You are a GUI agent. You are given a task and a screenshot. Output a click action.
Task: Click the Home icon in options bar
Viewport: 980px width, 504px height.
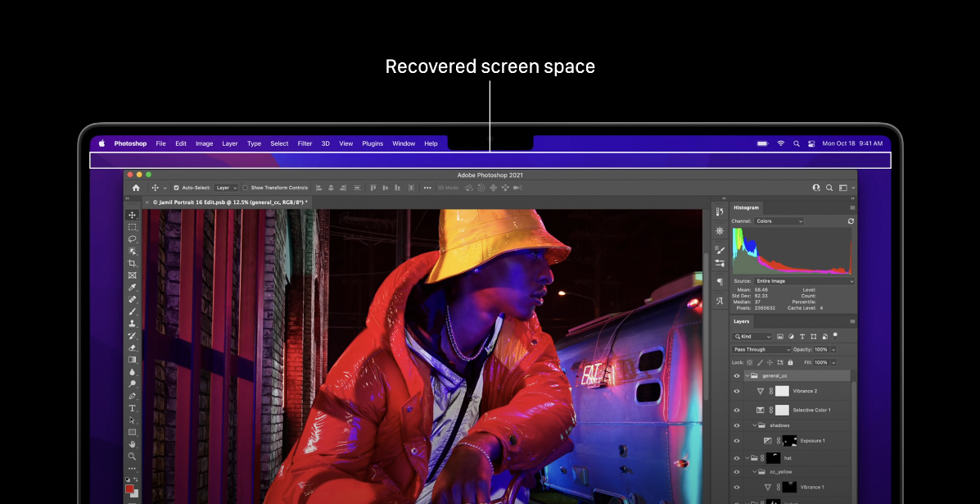(x=136, y=188)
